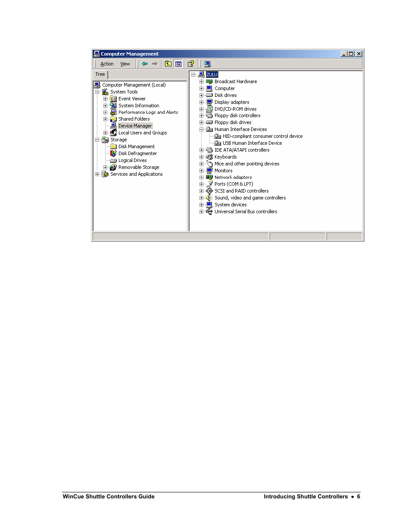Click the Sound, video and game controllers icon
Image resolution: width=411 pixels, height=532 pixels.
tap(209, 198)
